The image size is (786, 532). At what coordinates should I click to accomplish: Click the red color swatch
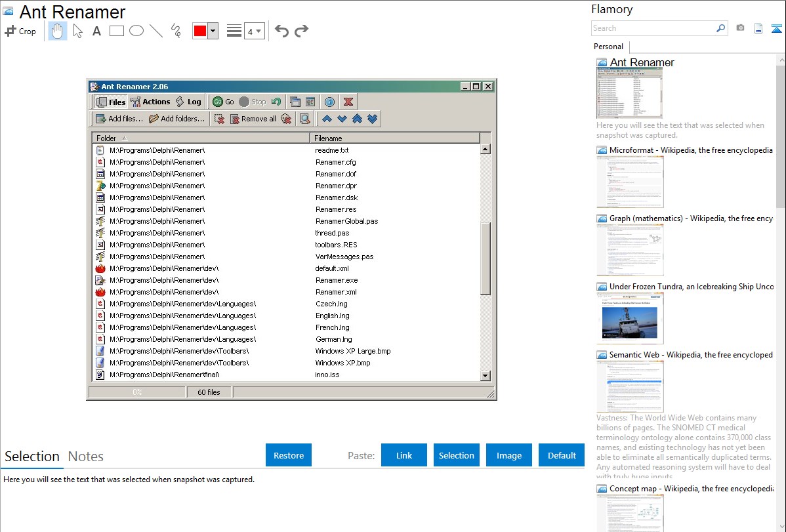(x=200, y=31)
